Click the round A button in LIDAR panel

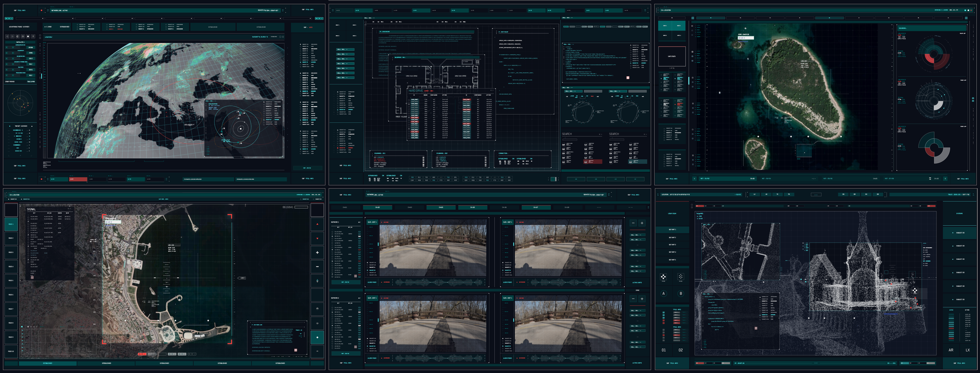coord(664,293)
